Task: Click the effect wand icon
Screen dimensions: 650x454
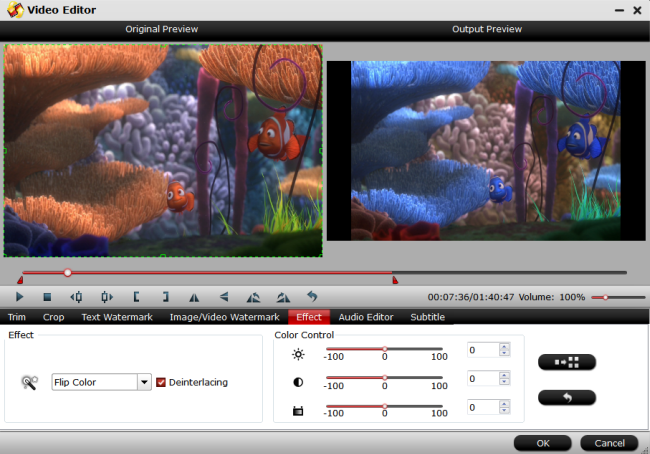Action: 29,382
